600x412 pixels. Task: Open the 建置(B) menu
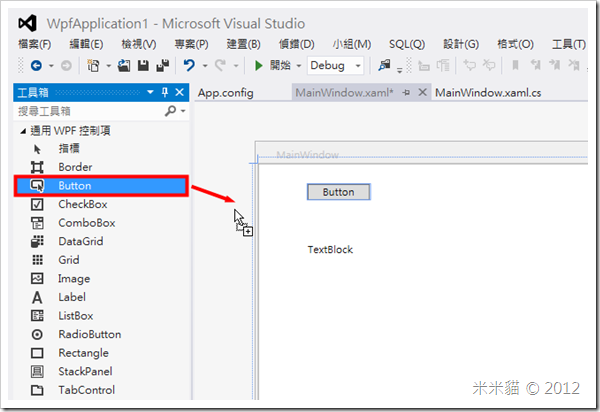[243, 44]
